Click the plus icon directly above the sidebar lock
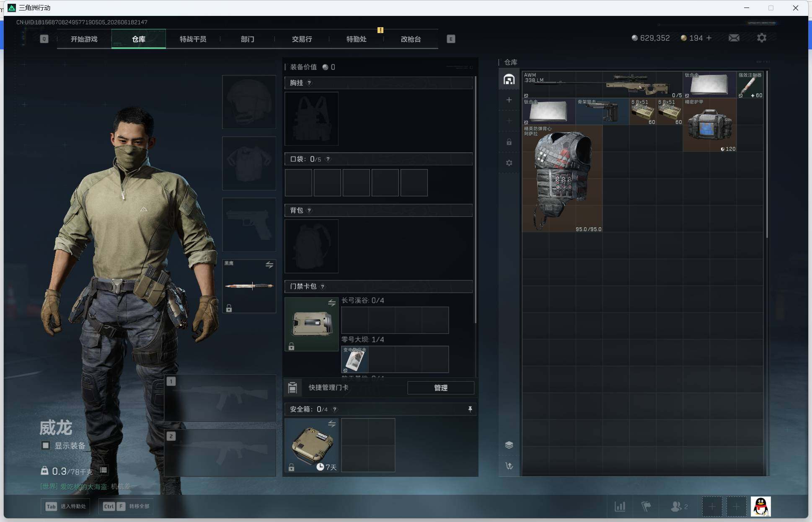 click(509, 121)
